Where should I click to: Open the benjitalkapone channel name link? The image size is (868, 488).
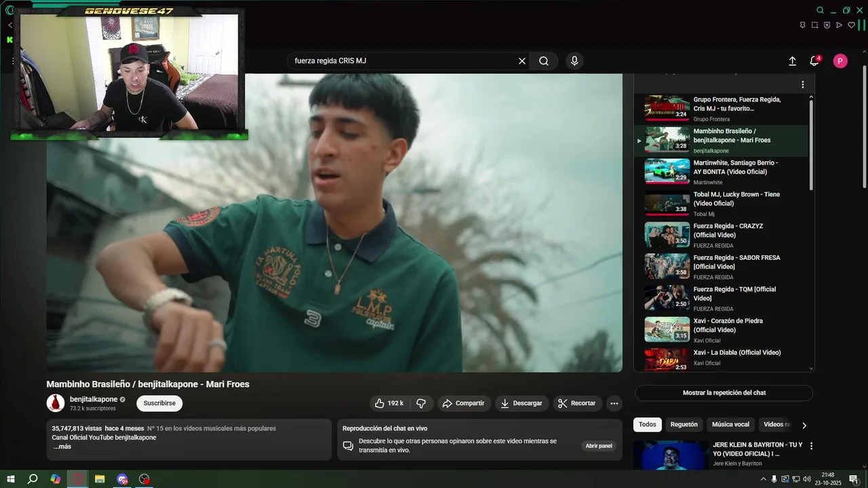pos(94,399)
